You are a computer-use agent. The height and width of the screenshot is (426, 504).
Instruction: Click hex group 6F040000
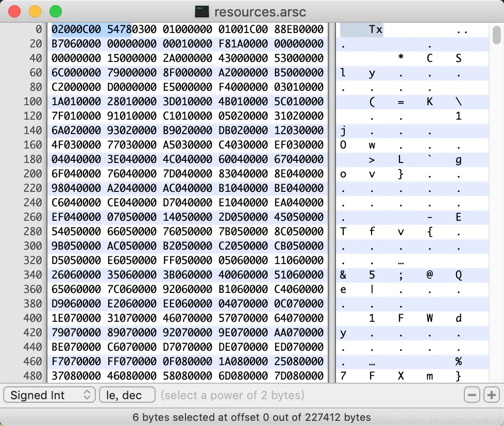pos(76,174)
